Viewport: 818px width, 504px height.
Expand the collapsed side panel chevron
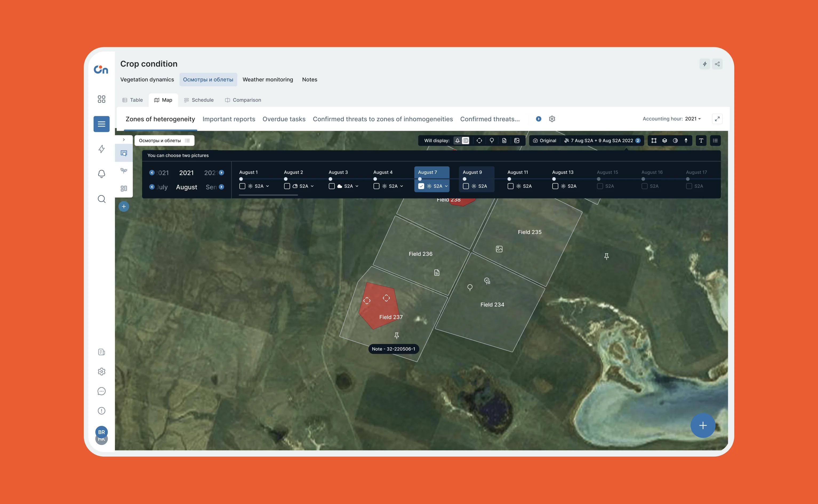coord(124,140)
